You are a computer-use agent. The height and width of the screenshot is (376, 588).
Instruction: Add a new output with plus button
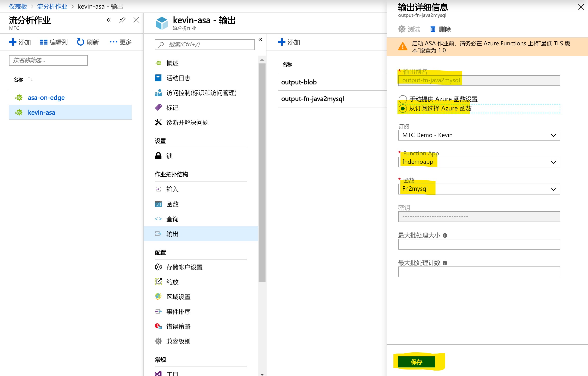289,42
